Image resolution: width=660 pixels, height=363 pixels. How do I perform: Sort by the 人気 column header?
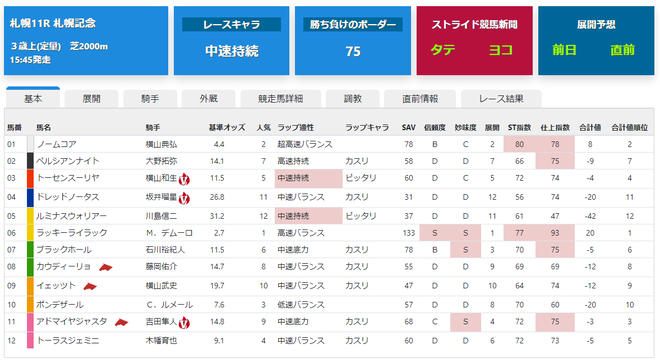263,127
